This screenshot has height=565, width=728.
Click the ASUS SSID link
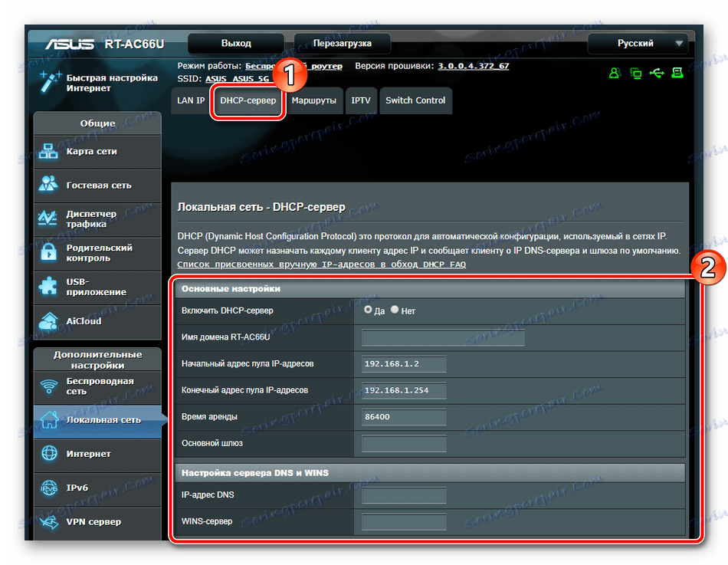[216, 78]
